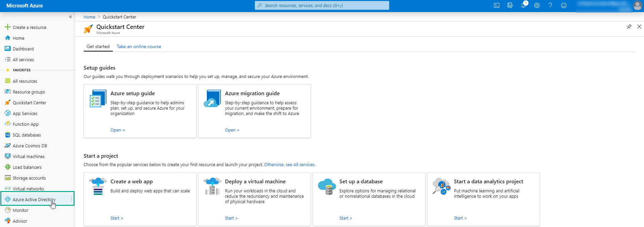Click the 'Quickstart Center' blade heading
The height and width of the screenshot is (227, 644).
[120, 27]
